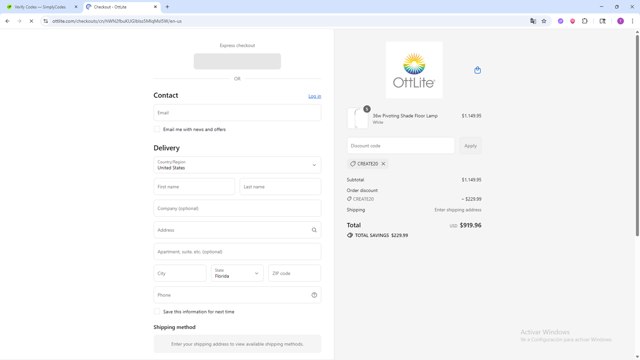The width and height of the screenshot is (640, 360).
Task: Click the express checkout button placeholder
Action: pos(237,61)
